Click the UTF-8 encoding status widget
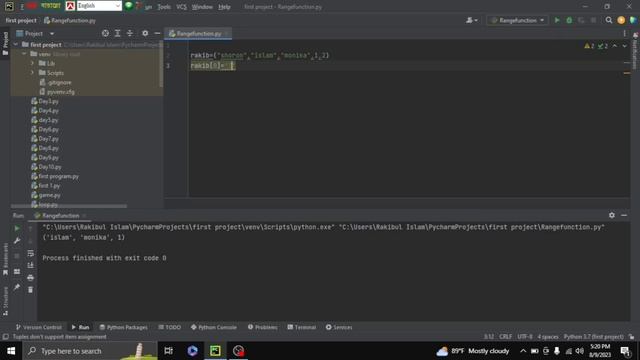This screenshot has height=360, width=640. point(524,337)
